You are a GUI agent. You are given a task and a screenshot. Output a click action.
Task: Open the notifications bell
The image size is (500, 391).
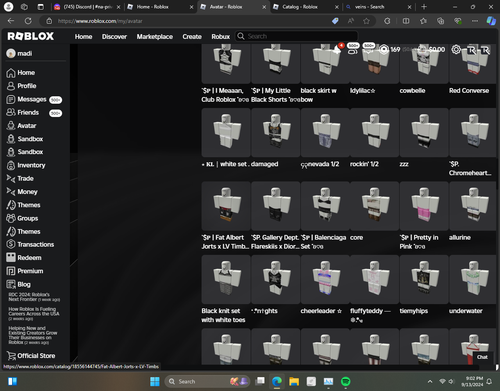coord(337,49)
